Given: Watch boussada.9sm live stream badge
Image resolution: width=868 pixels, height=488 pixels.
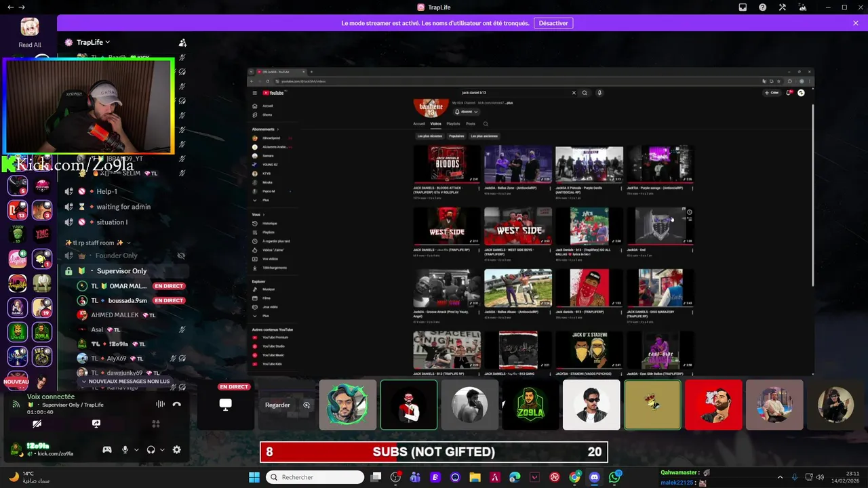Looking at the screenshot, I should click(169, 300).
